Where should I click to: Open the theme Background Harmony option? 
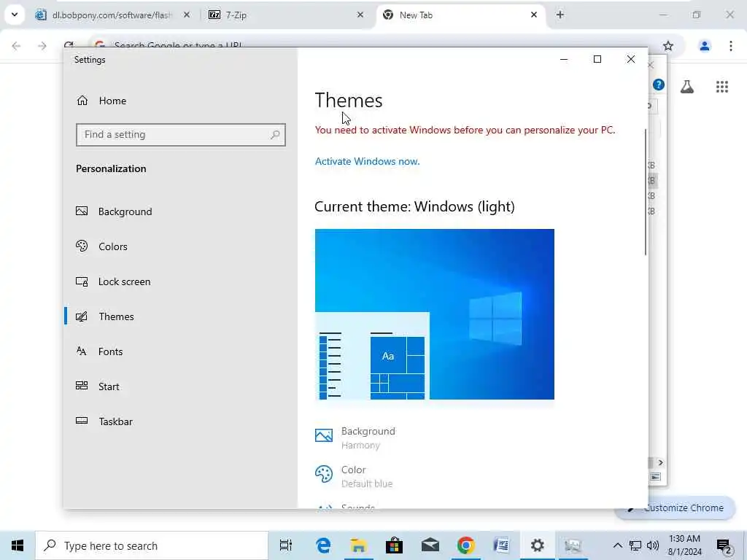pos(355,437)
